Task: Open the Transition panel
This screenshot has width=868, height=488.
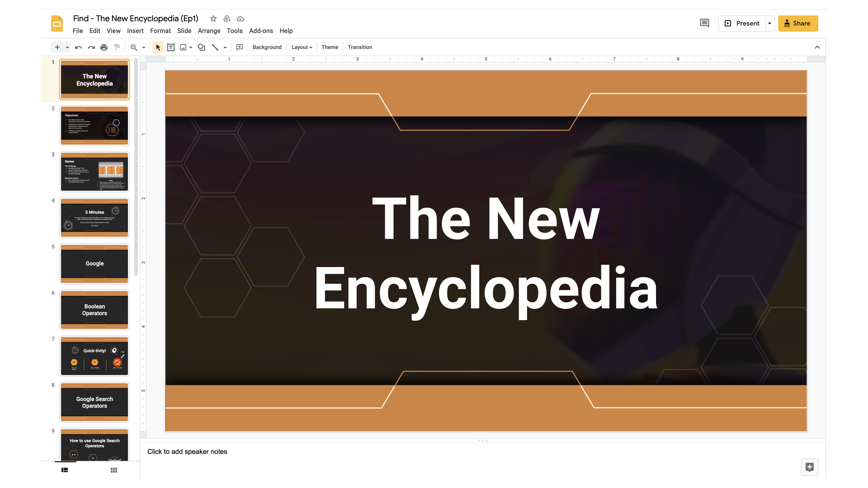Action: (360, 47)
